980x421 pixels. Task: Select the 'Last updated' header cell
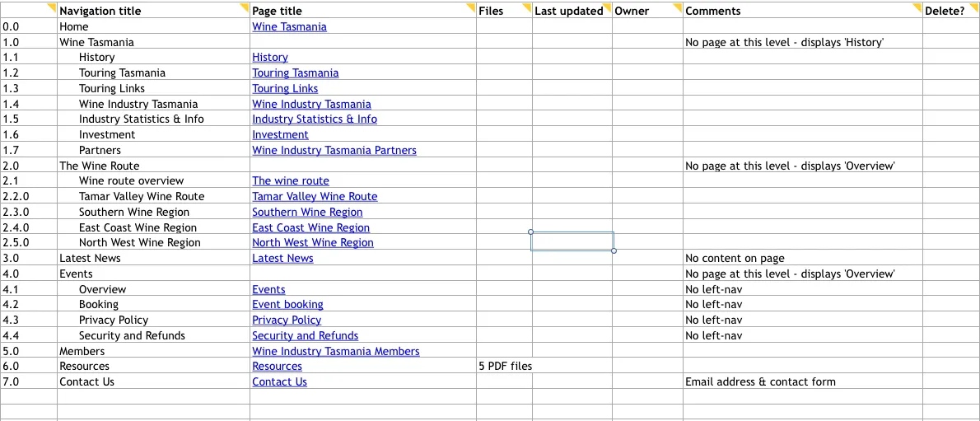coord(572,11)
